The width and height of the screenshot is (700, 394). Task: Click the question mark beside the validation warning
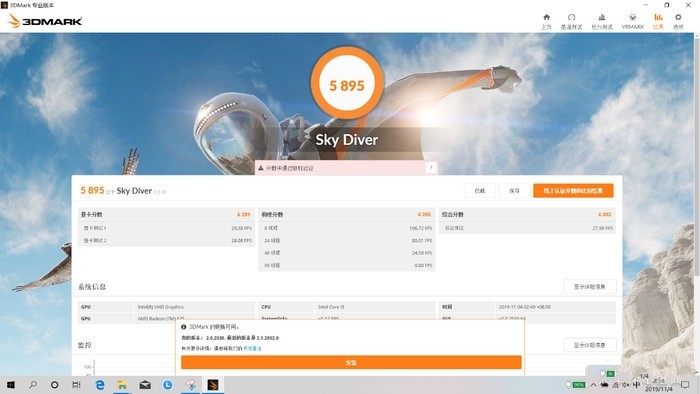click(431, 168)
